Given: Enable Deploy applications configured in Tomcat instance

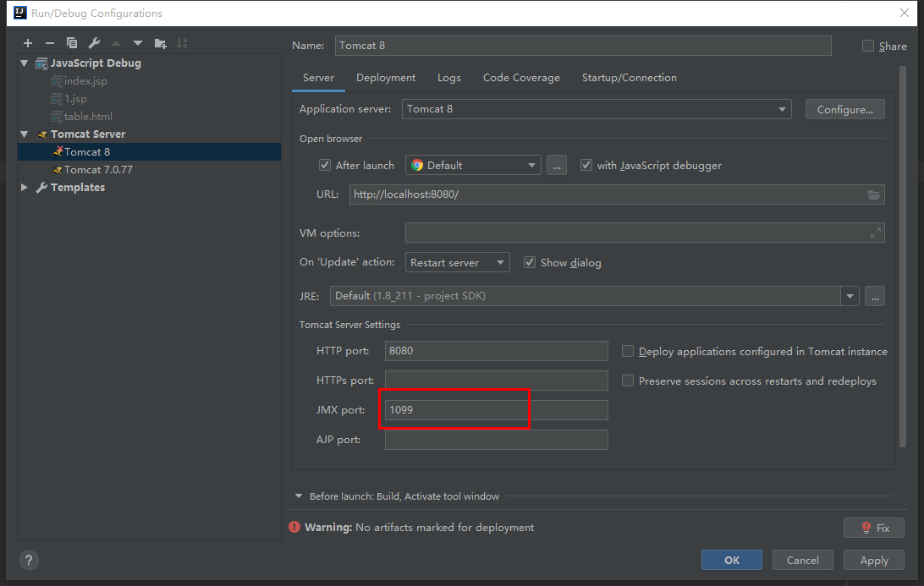Looking at the screenshot, I should [628, 351].
